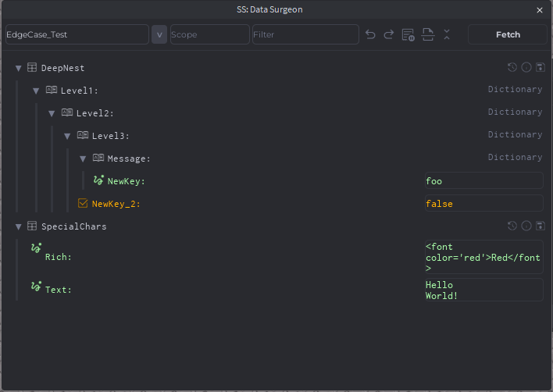Click the undo arrow icon
This screenshot has width=553, height=392.
click(370, 34)
